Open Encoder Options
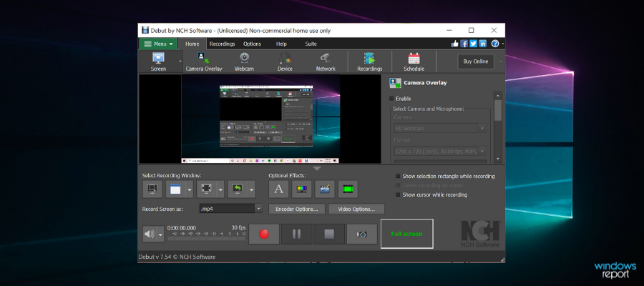This screenshot has height=286, width=644. [297, 209]
